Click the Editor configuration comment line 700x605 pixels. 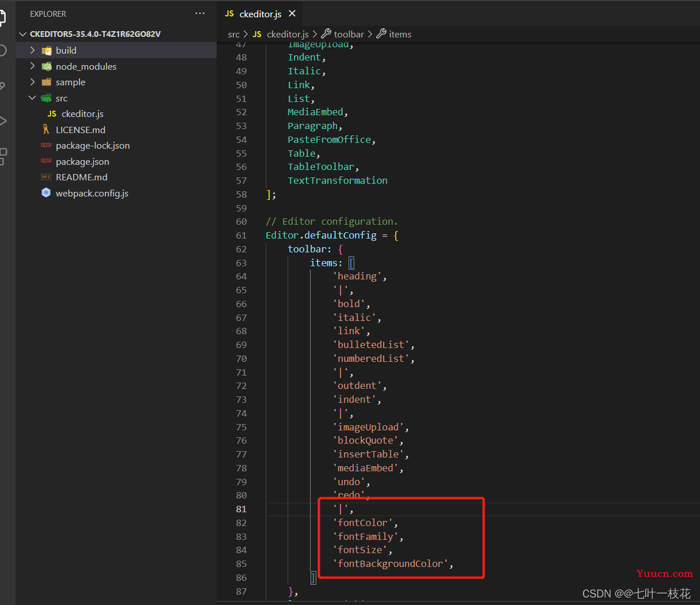[x=332, y=221]
